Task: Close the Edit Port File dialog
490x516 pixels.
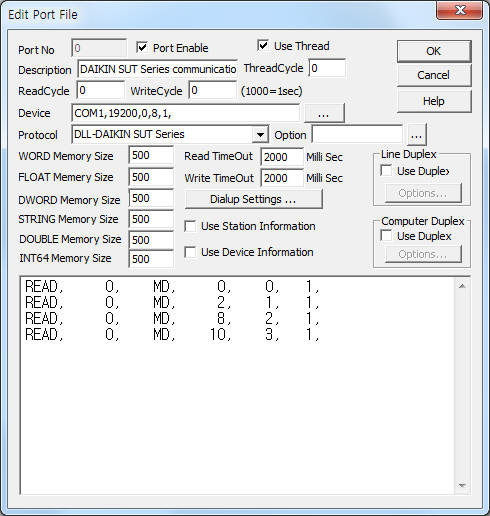Action: pyautogui.click(x=460, y=10)
